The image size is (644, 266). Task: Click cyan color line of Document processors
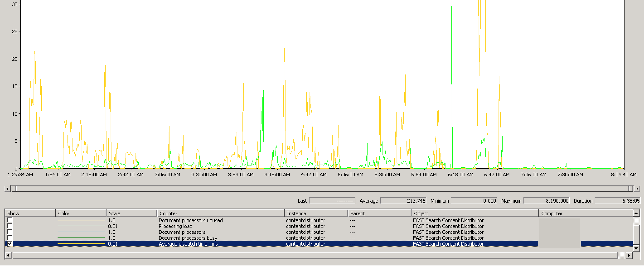click(81, 232)
